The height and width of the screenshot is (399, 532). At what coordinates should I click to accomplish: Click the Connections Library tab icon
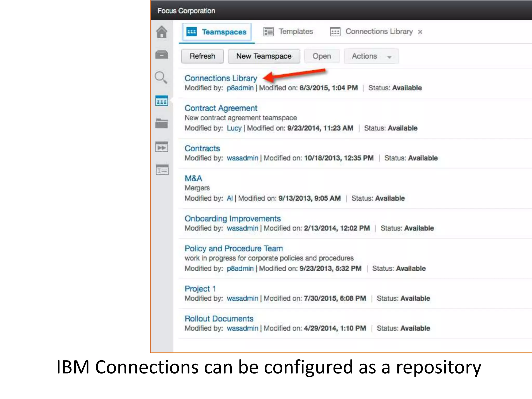(x=335, y=32)
